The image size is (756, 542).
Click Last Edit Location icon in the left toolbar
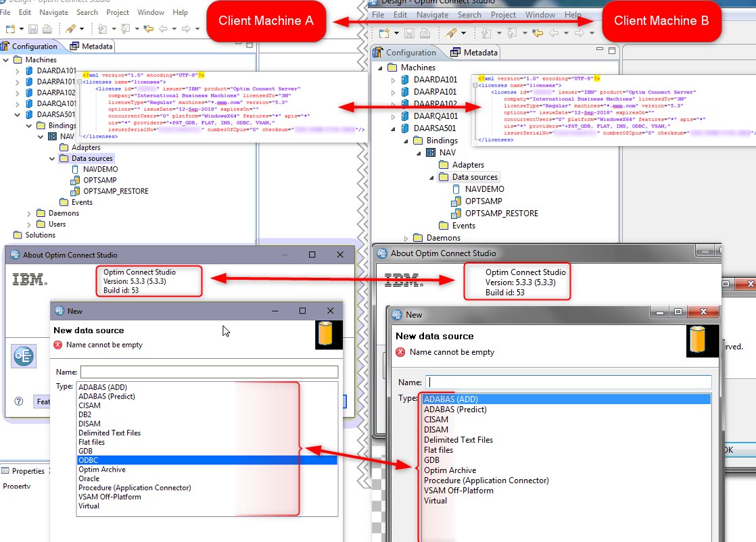(149, 29)
